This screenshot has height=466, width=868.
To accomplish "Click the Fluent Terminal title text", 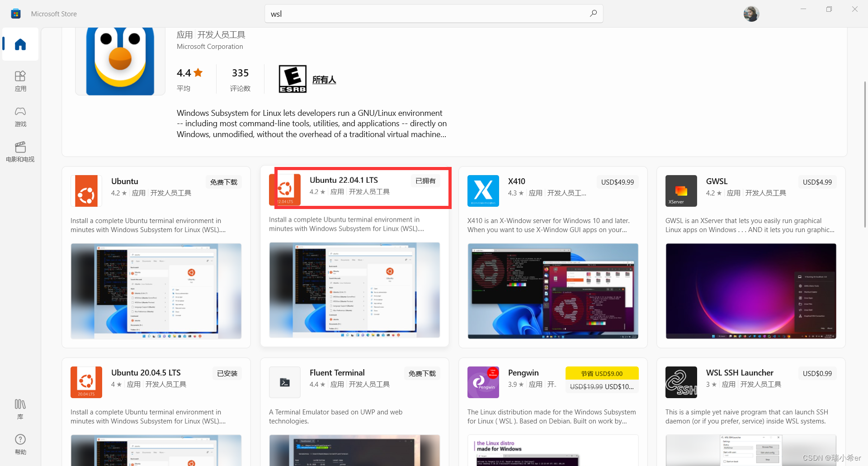I will click(337, 373).
